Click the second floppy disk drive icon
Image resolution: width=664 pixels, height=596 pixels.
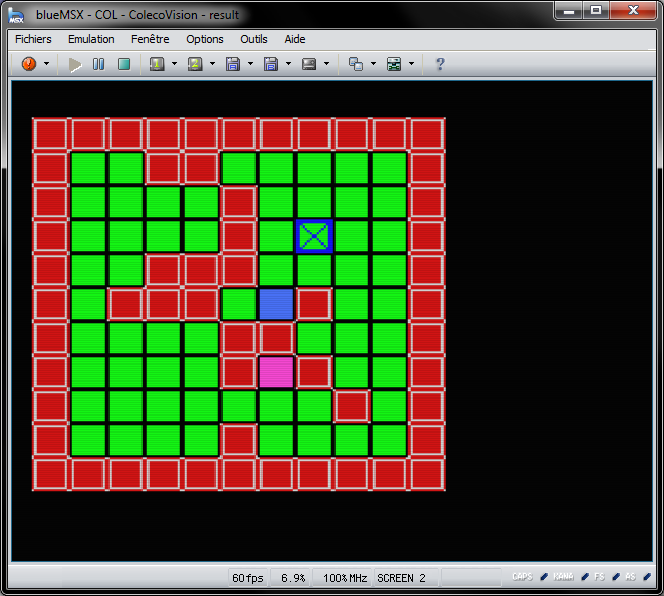coord(271,64)
